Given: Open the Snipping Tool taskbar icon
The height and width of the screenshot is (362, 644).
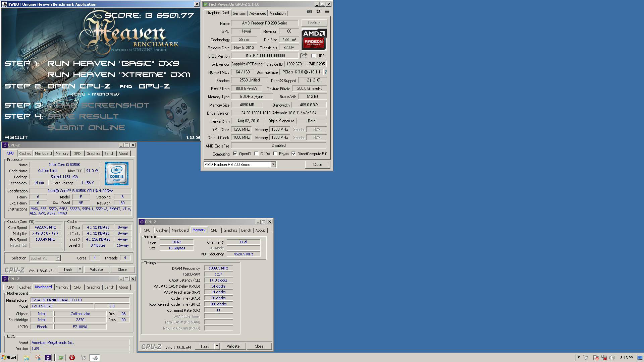Looking at the screenshot, I should point(38,358).
